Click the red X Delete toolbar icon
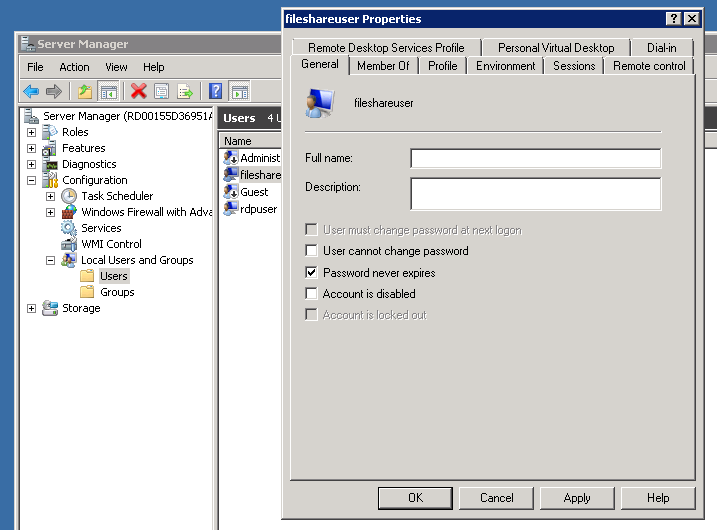 (x=139, y=91)
